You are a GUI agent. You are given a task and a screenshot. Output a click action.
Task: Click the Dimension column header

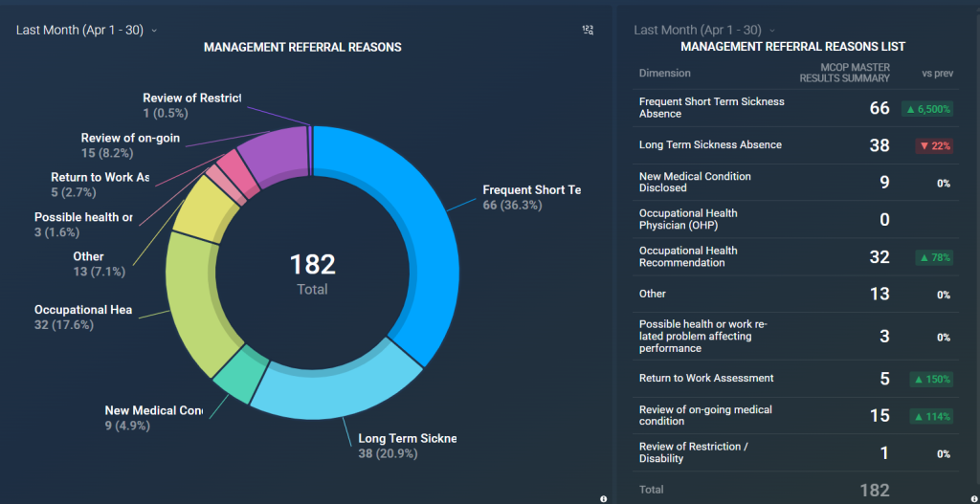664,73
